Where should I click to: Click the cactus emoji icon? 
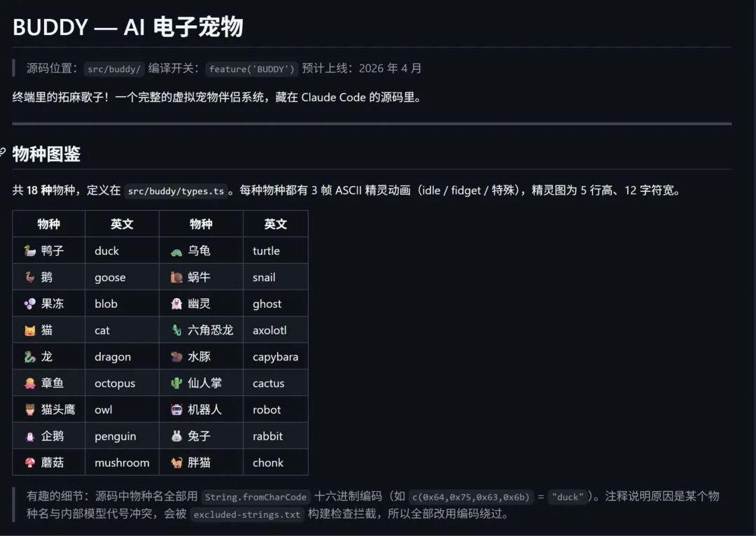pyautogui.click(x=176, y=383)
